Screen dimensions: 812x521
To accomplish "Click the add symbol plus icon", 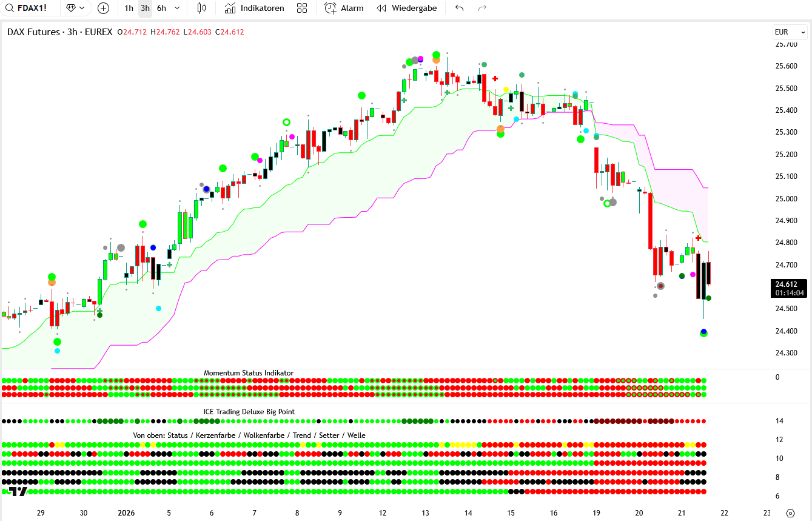I will tap(103, 8).
